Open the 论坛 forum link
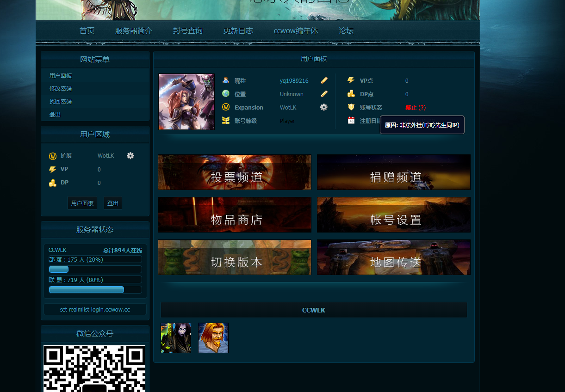The height and width of the screenshot is (392, 565). [346, 31]
